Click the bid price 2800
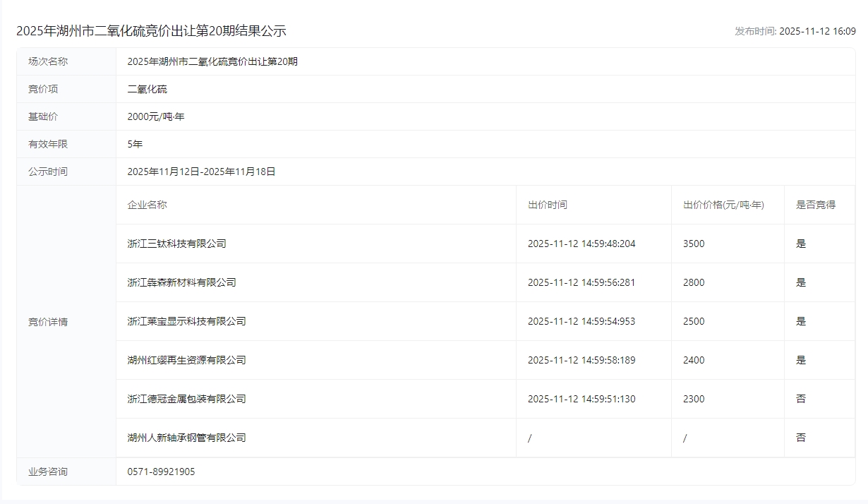This screenshot has width=868, height=504. click(694, 282)
